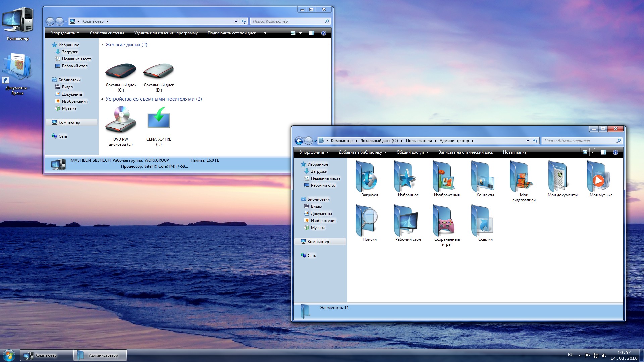644x362 pixels.
Task: Open Добавить в библиотеку menu
Action: tap(362, 152)
